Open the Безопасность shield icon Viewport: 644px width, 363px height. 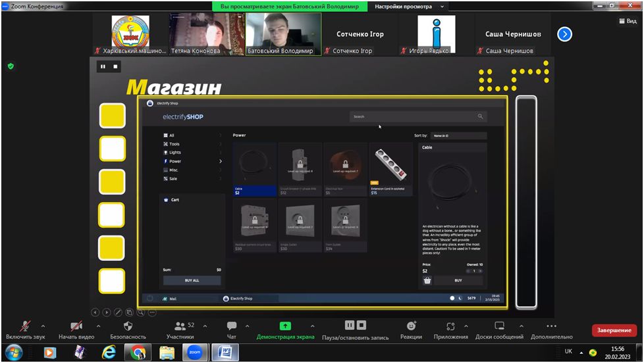click(x=128, y=326)
